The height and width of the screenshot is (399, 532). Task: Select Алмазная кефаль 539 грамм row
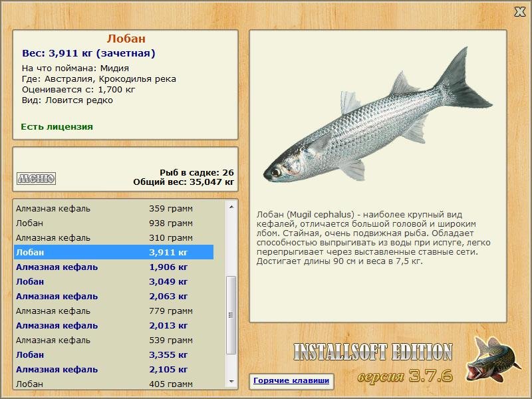tap(113, 340)
